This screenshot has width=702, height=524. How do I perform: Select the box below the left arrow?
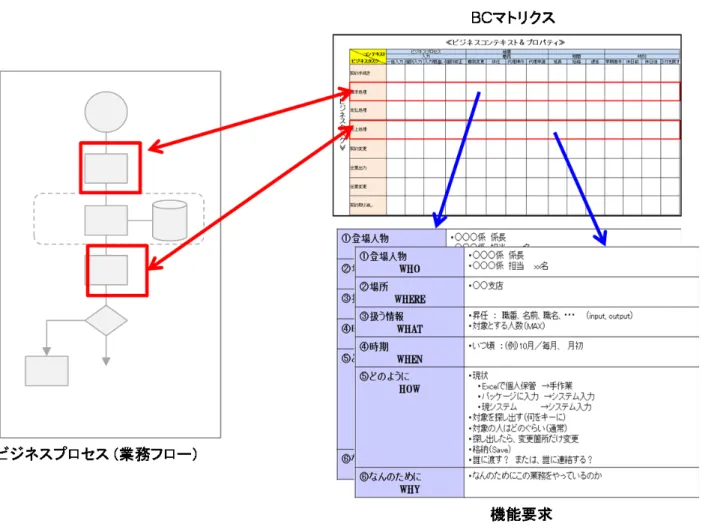(47, 371)
